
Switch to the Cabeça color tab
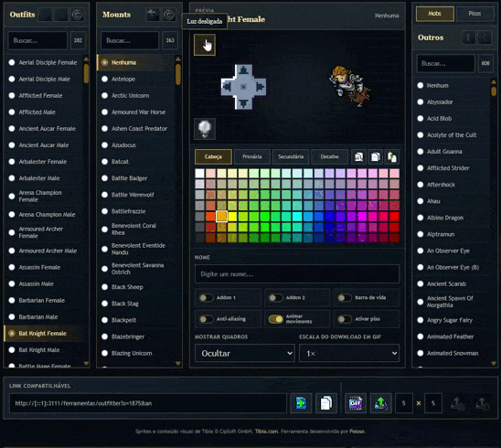[213, 156]
